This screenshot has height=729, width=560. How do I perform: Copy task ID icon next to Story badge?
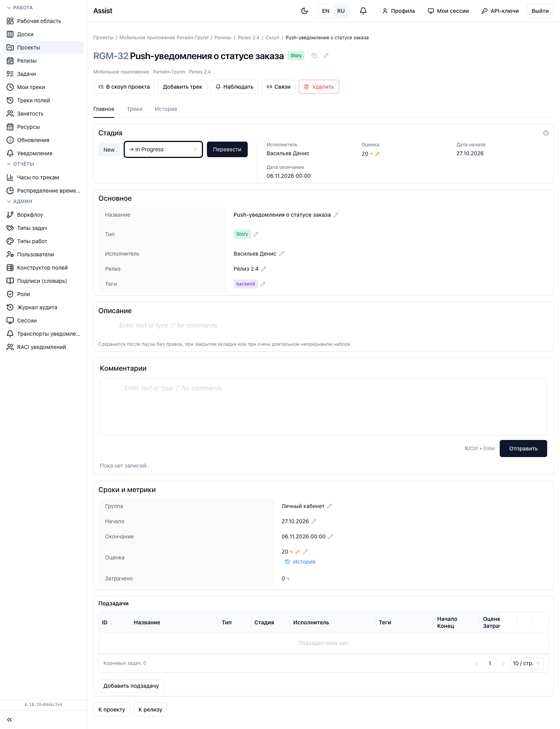[x=314, y=56]
